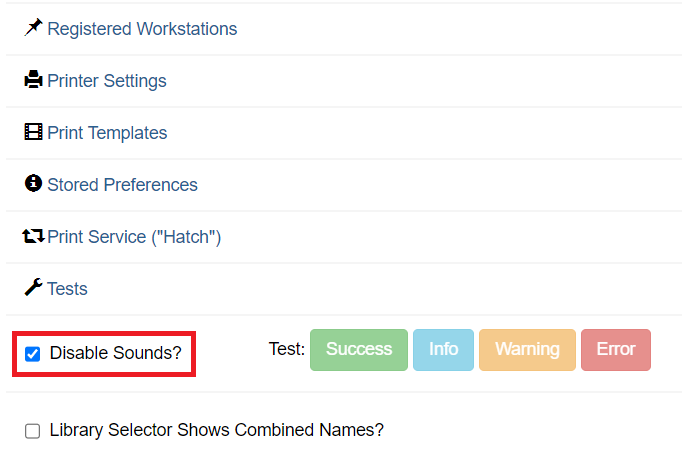The height and width of the screenshot is (467, 682).
Task: Click the "Disable Sounds?" label text
Action: 115,353
